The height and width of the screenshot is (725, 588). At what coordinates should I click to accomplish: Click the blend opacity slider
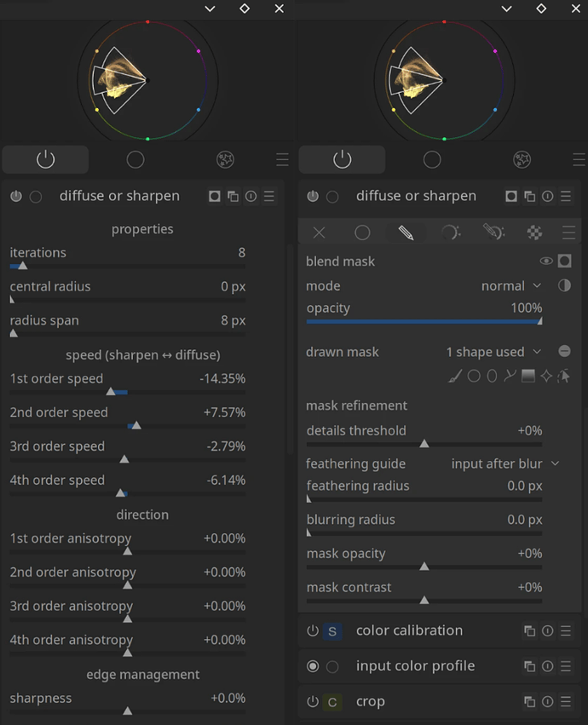(x=424, y=322)
